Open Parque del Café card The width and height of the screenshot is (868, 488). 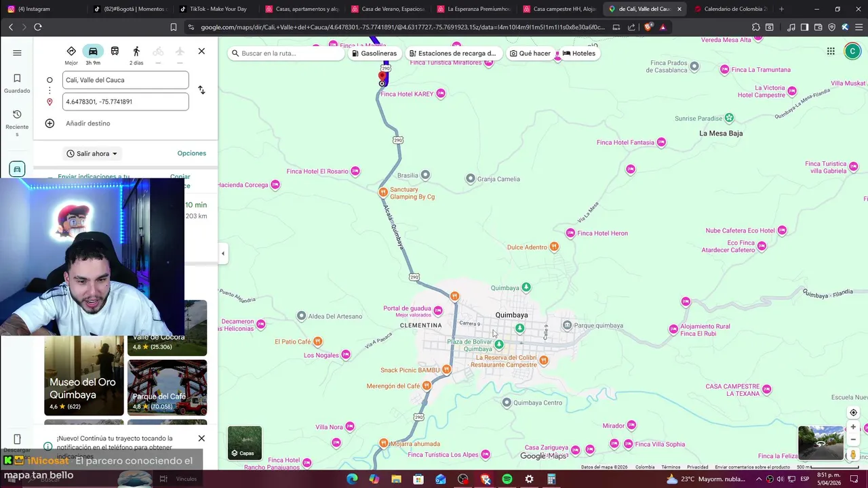coord(167,387)
